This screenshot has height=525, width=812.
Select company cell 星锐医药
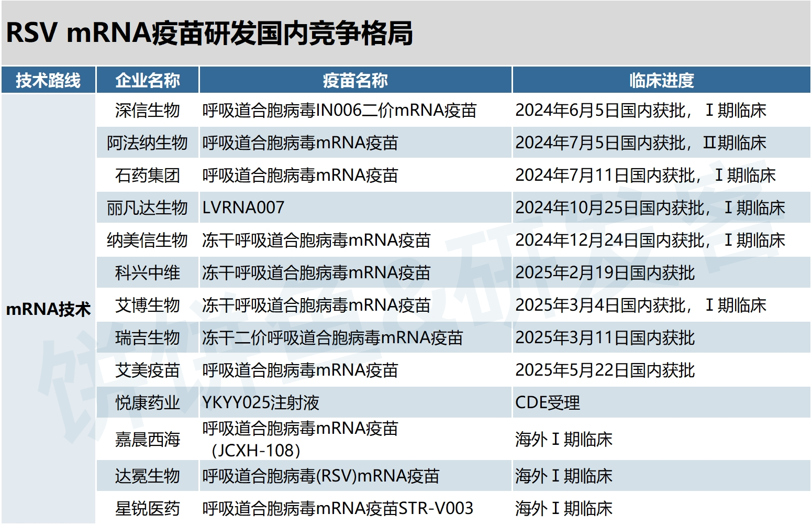click(147, 508)
